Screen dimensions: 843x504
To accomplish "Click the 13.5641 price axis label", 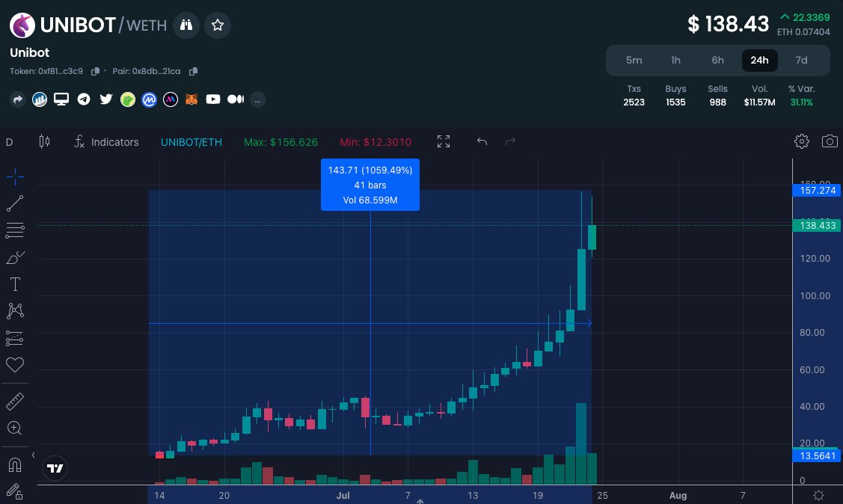I will [x=817, y=455].
